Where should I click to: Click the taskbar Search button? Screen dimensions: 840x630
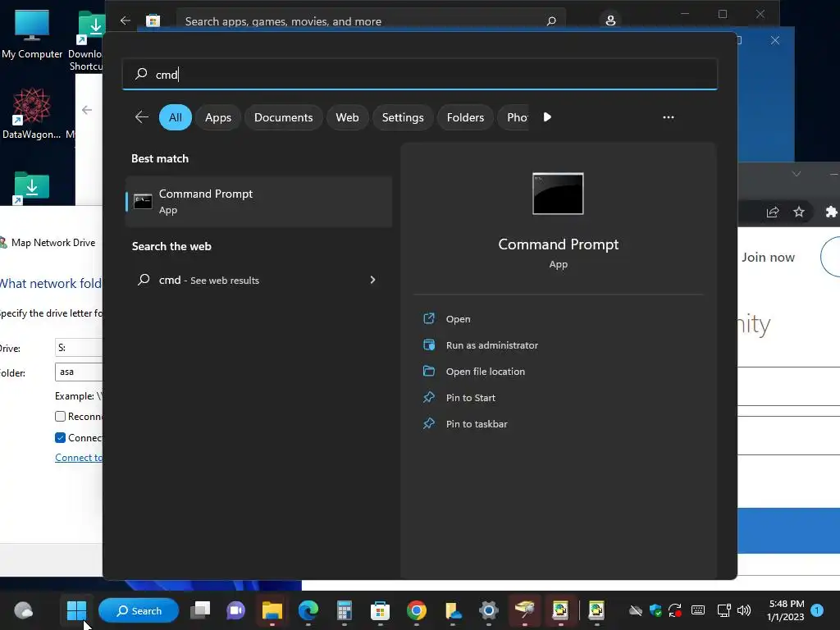139,610
